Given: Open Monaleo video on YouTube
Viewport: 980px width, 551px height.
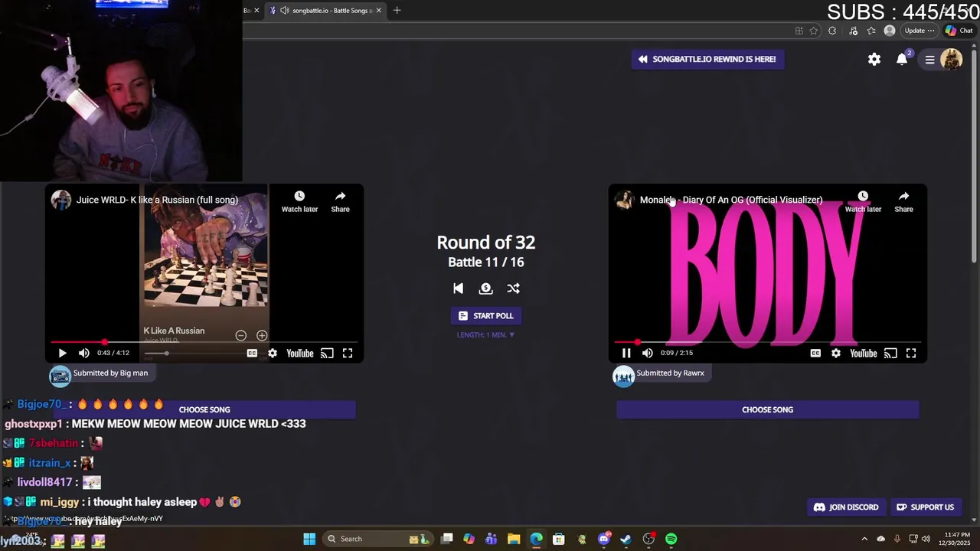Looking at the screenshot, I should coord(864,353).
